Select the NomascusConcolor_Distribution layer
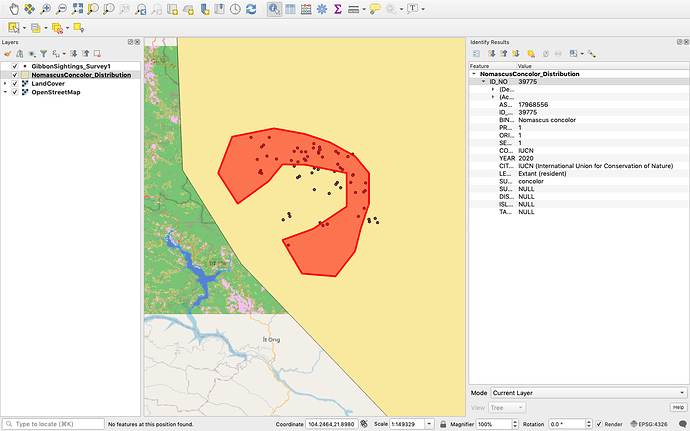This screenshot has width=690, height=431. click(81, 75)
